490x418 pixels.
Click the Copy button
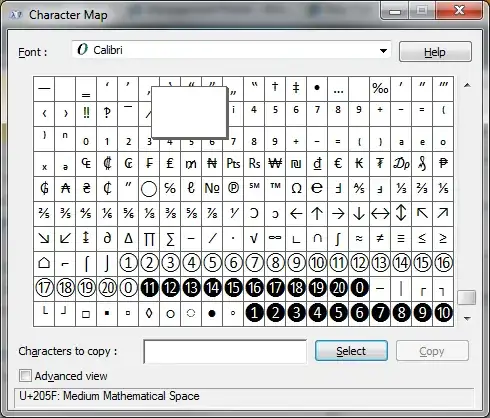[432, 351]
